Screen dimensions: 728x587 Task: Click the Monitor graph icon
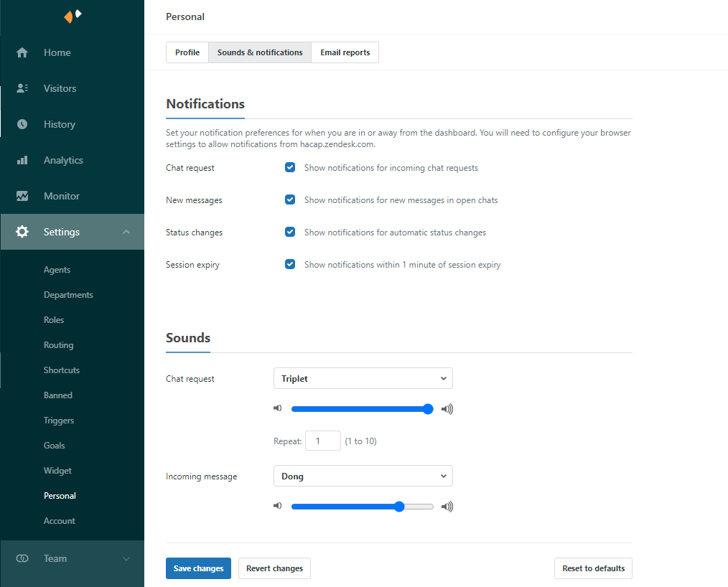click(22, 196)
